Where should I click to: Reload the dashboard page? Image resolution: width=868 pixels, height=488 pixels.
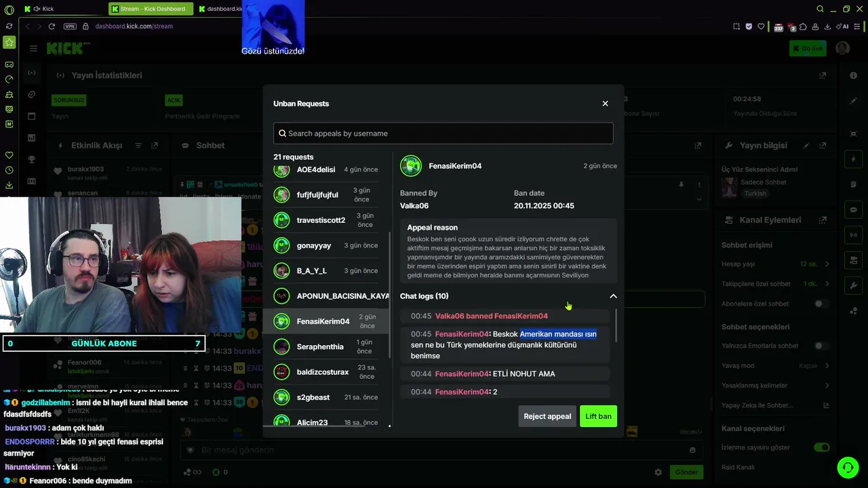pyautogui.click(x=52, y=26)
